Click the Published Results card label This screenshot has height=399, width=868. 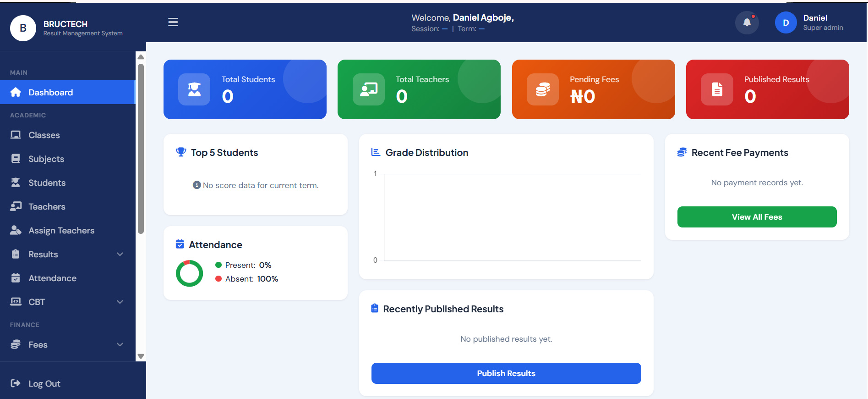[x=776, y=79]
